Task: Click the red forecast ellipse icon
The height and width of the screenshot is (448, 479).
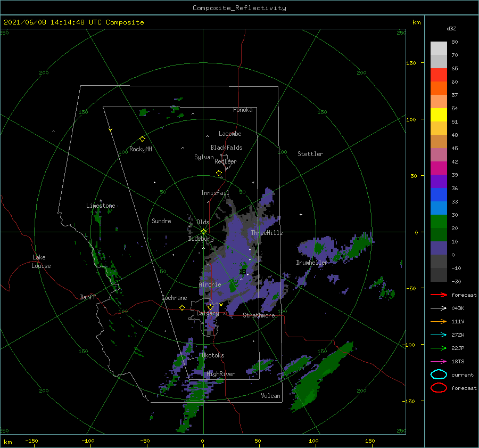Action: (x=439, y=388)
